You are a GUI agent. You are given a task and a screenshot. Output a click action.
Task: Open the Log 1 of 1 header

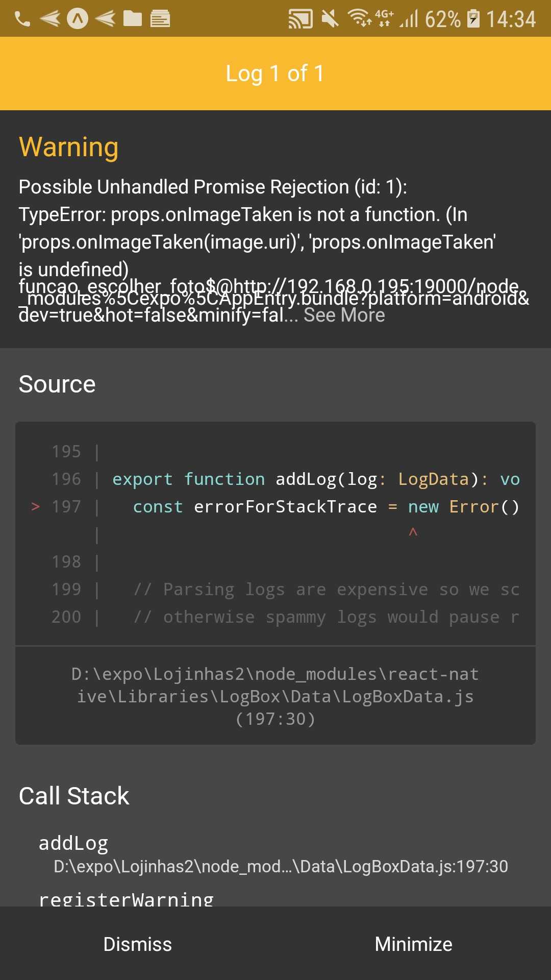coord(275,73)
